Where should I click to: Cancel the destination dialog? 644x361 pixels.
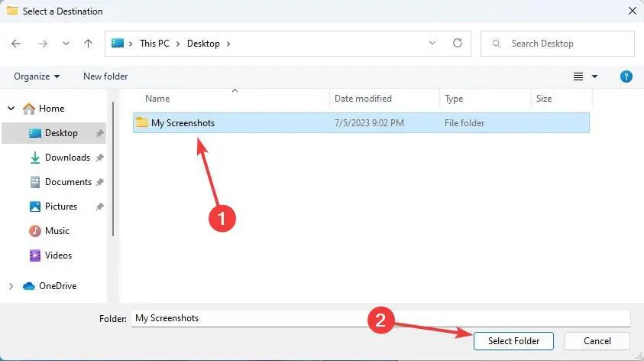tap(597, 341)
